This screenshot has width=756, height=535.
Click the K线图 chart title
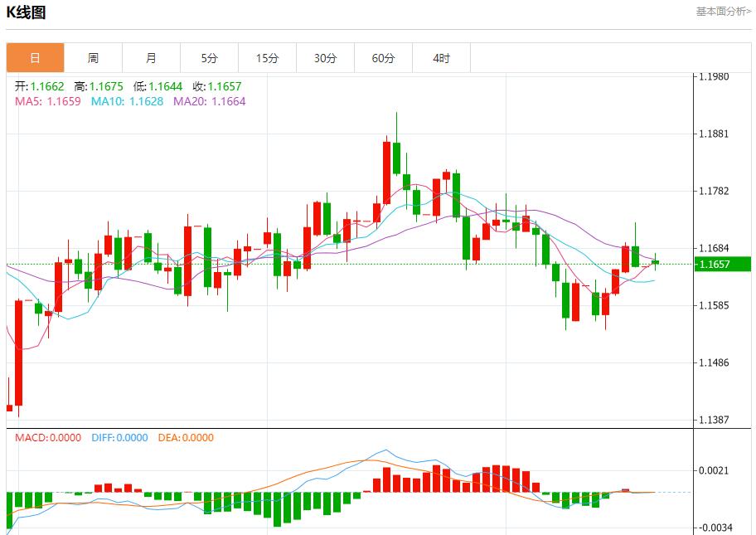point(27,12)
